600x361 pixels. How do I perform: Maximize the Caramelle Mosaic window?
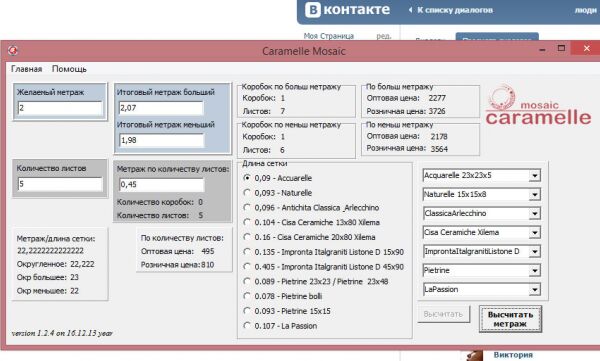tap(561, 49)
